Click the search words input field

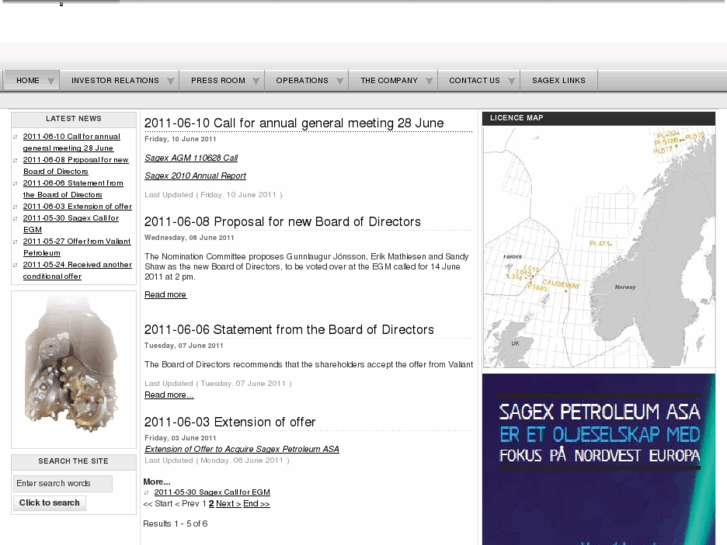pyautogui.click(x=63, y=483)
